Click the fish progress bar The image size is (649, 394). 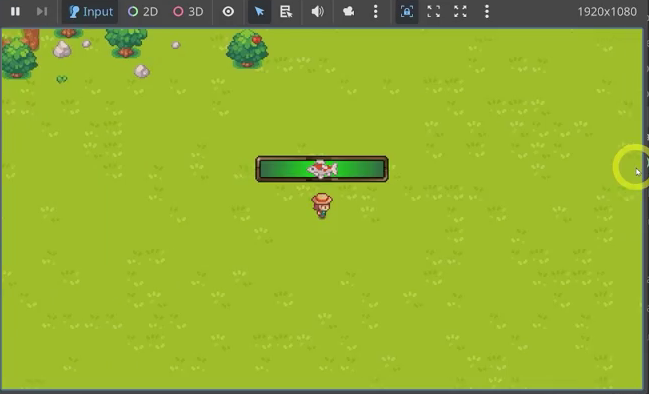(x=322, y=169)
